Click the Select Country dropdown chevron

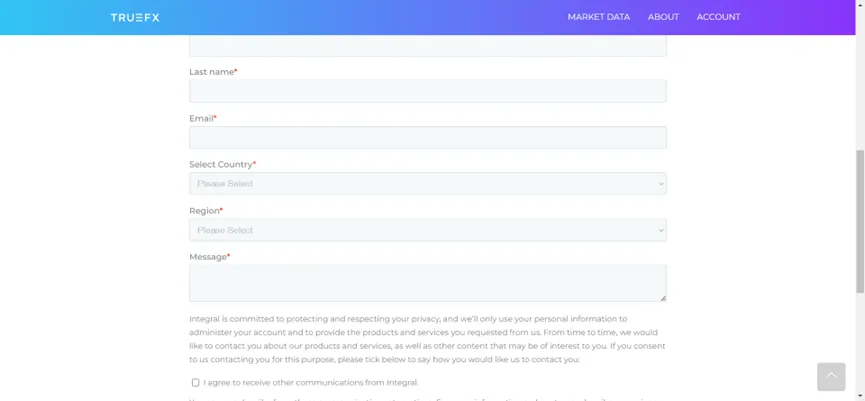(661, 184)
